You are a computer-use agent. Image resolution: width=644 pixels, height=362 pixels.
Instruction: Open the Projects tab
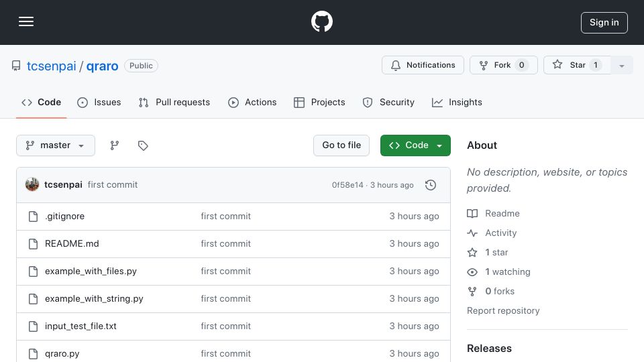(319, 102)
